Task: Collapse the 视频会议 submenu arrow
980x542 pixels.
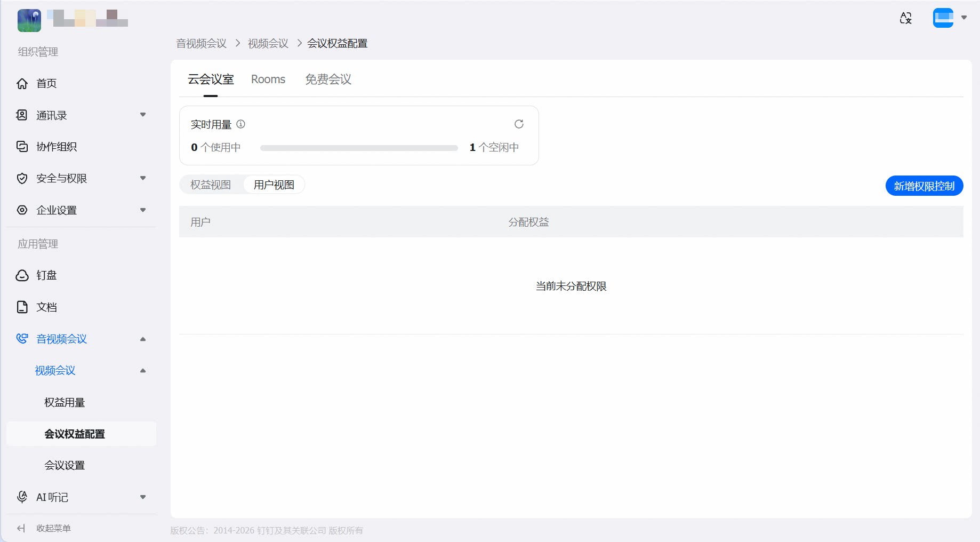Action: pyautogui.click(x=143, y=370)
